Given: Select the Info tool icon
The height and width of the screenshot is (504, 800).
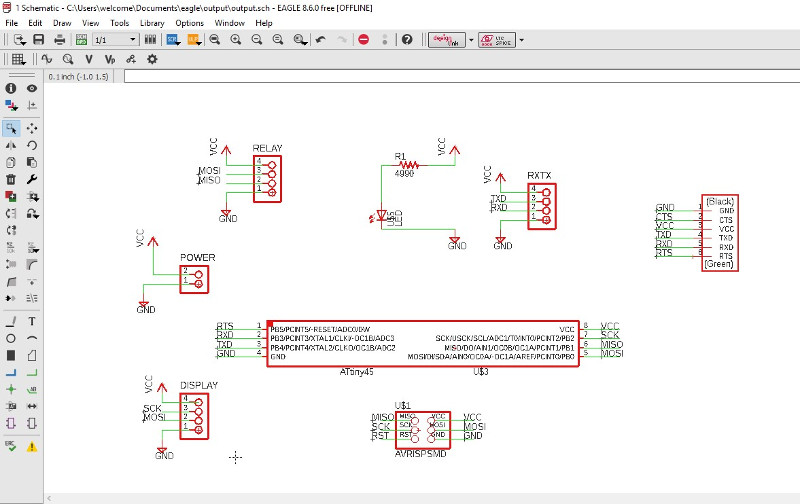Looking at the screenshot, I should point(11,88).
